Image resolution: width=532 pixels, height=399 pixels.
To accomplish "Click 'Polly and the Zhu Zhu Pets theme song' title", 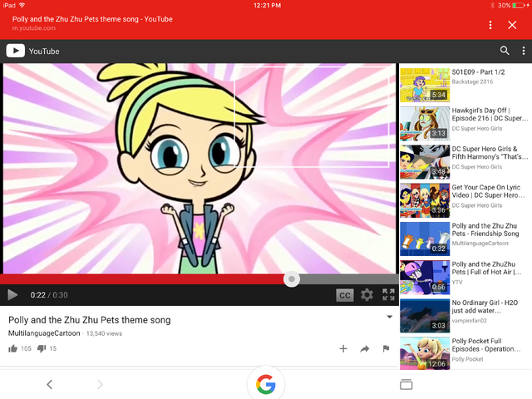I will (90, 320).
